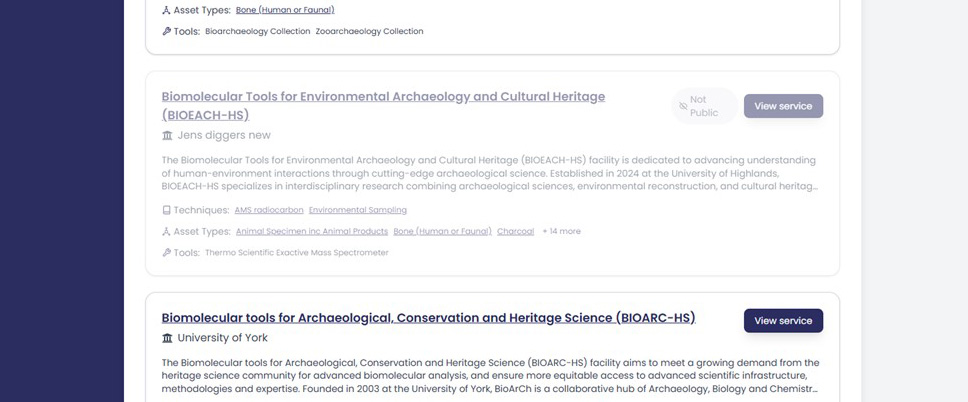Click the crossed-eye icon in Not Public badge
This screenshot has height=402, width=968.
pyautogui.click(x=683, y=106)
